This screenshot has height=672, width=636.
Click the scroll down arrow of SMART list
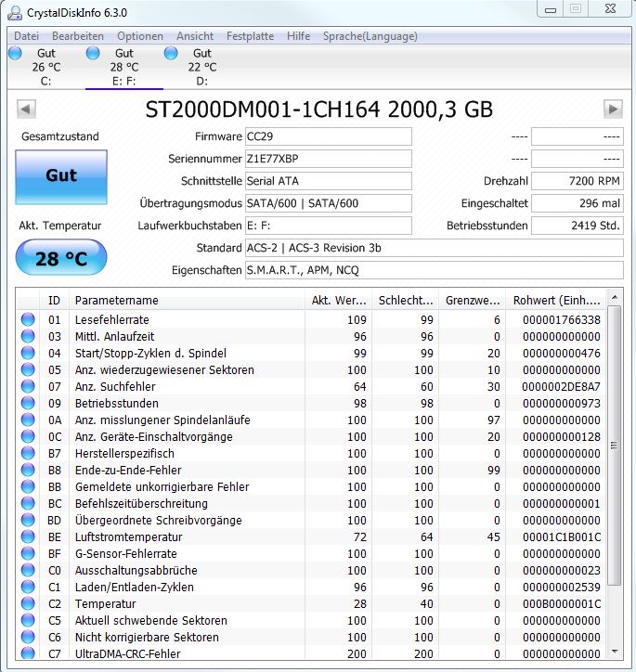(x=615, y=652)
